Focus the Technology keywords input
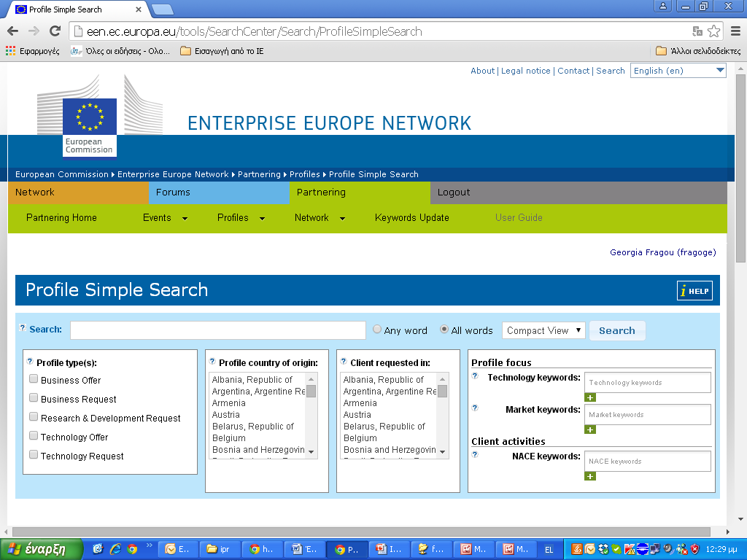This screenshot has height=560, width=747. (648, 382)
